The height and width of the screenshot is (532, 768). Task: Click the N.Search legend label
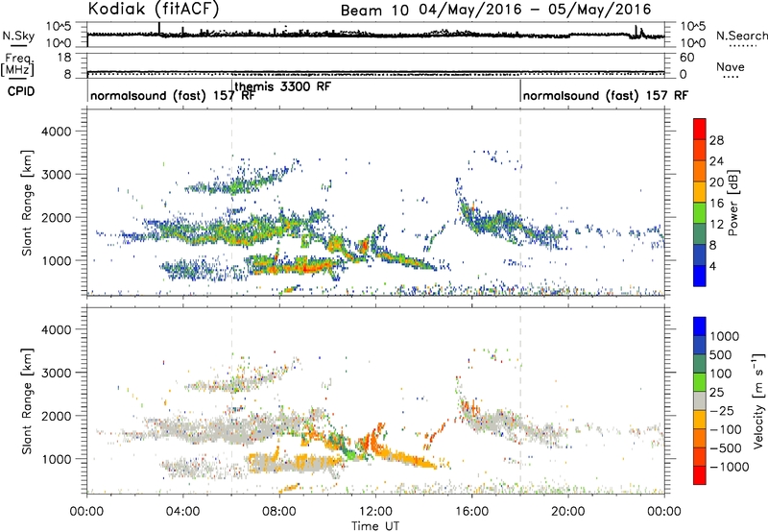[741, 36]
